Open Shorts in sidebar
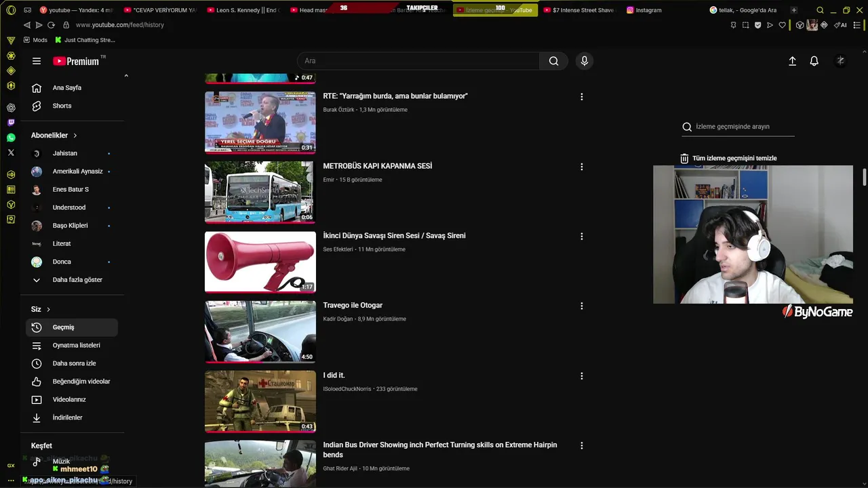Viewport: 868px width, 488px height. coord(72,106)
